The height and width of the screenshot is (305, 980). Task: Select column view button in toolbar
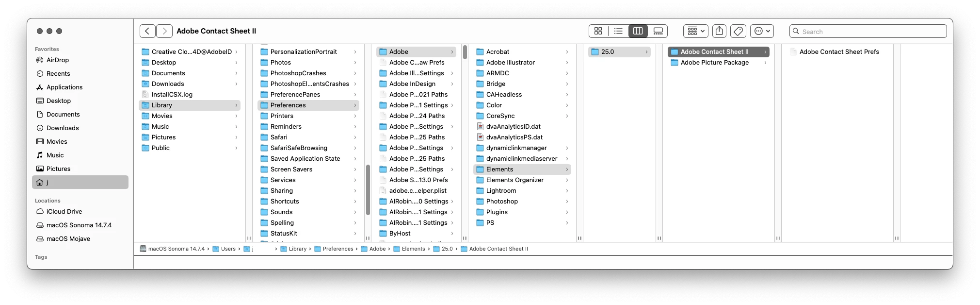pyautogui.click(x=638, y=31)
